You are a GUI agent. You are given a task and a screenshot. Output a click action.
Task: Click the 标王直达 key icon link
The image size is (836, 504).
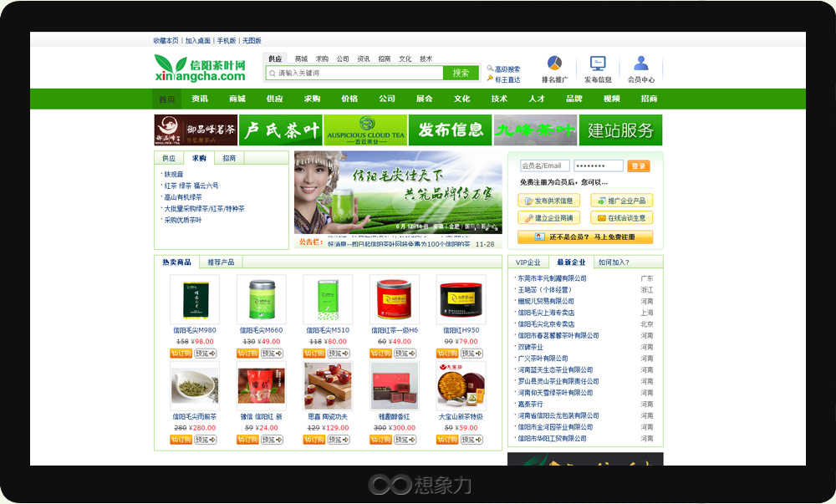pos(504,79)
